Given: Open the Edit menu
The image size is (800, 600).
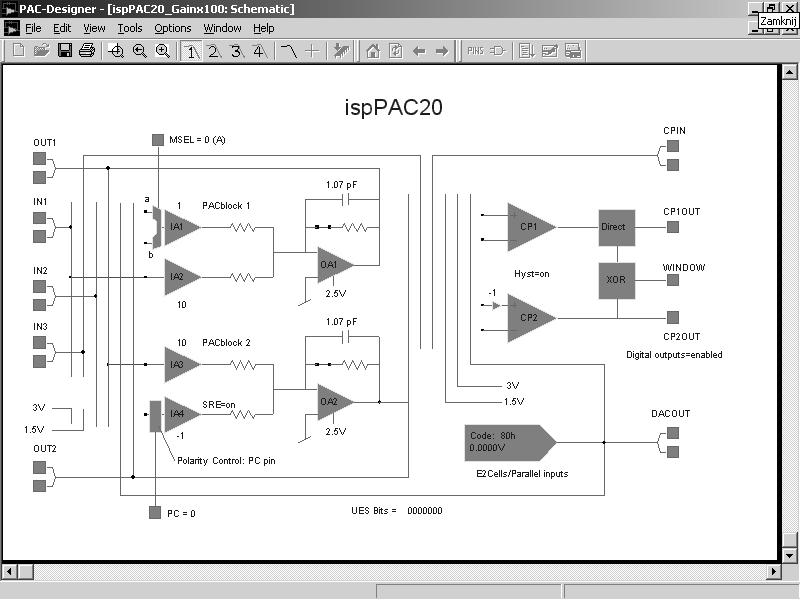Looking at the screenshot, I should pos(62,29).
